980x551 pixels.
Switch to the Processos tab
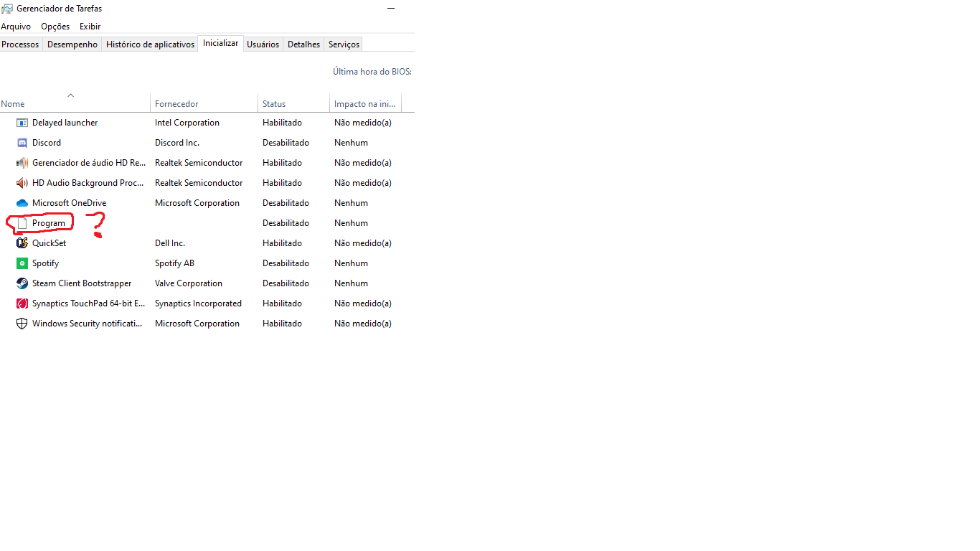click(21, 44)
